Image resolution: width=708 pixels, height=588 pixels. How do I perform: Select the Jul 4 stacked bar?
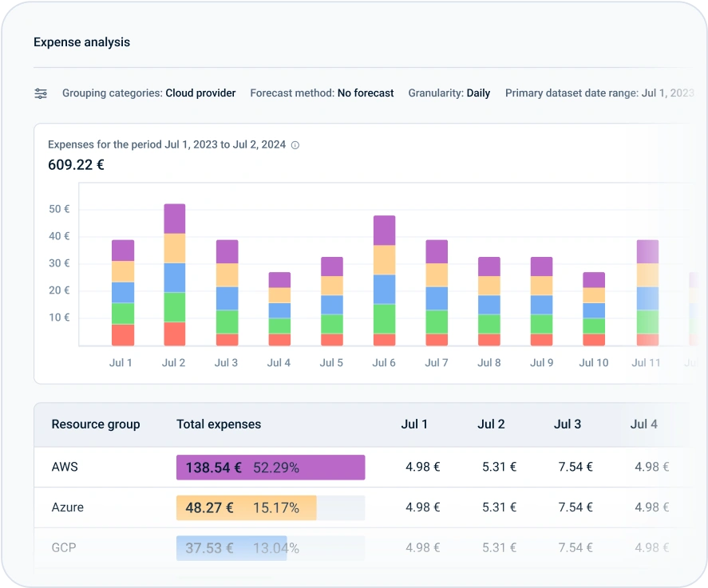coord(279,309)
